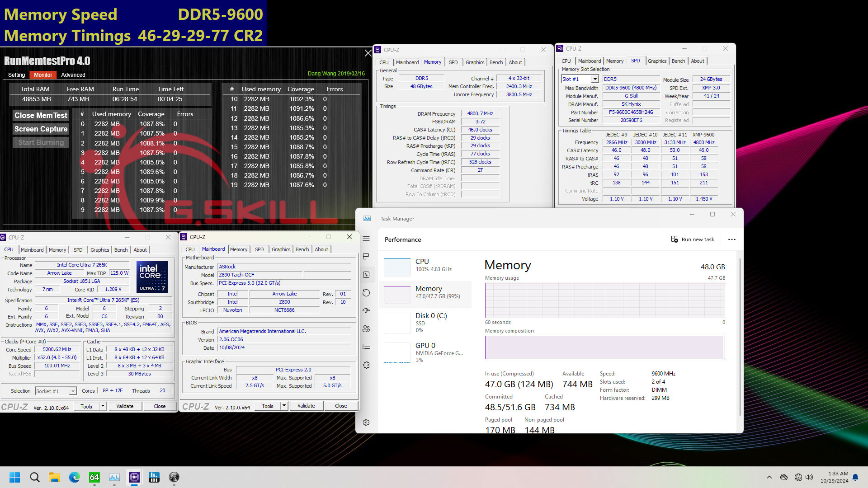Viewport: 868px width, 488px height.
Task: Select the Advanced tab in RunMemtestPro
Action: 73,75
